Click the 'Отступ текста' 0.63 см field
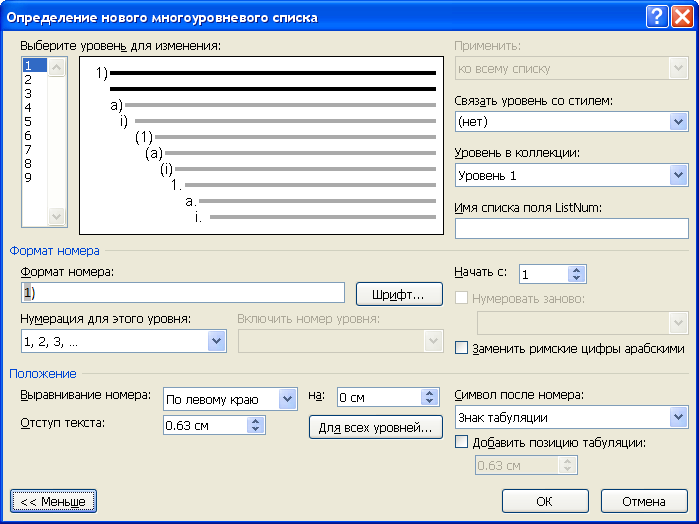The height and width of the screenshot is (524, 699). coord(205,425)
